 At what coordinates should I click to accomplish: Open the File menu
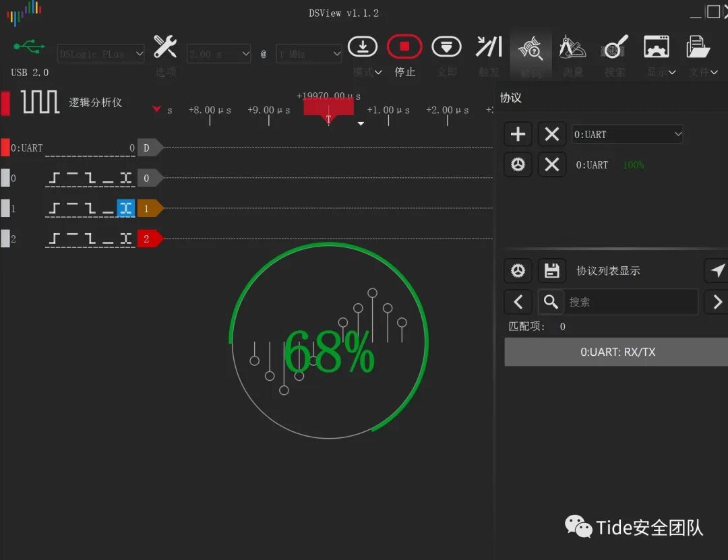703,72
